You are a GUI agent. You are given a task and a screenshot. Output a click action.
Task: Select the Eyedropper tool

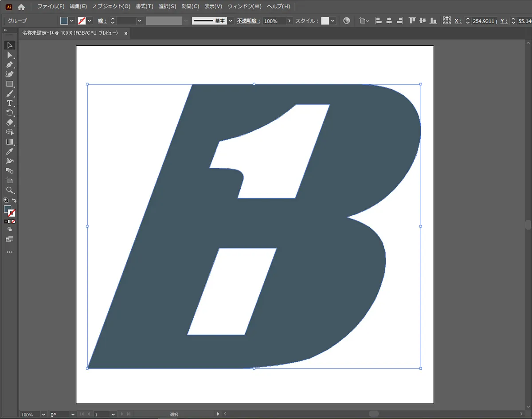[x=9, y=152]
